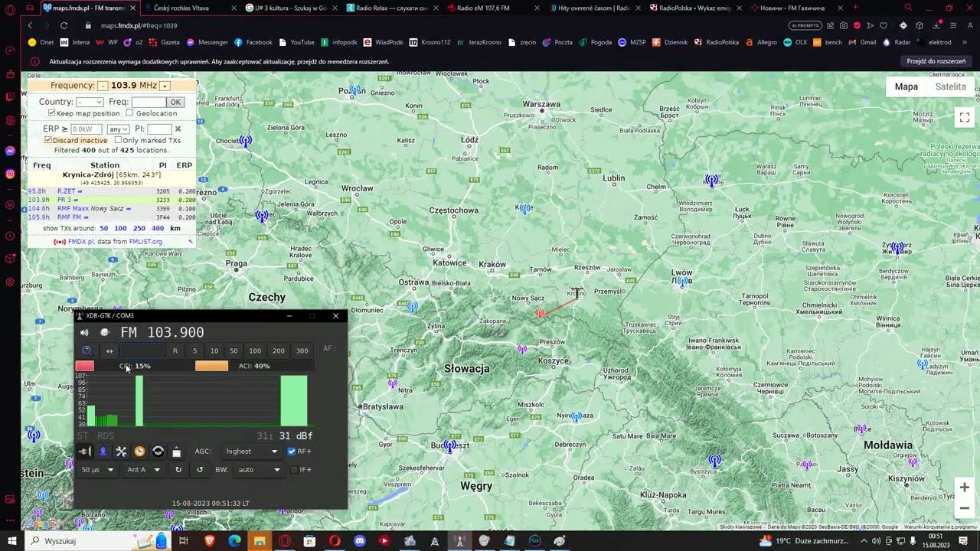Toggle Keep map position checkbox

pyautogui.click(x=51, y=113)
